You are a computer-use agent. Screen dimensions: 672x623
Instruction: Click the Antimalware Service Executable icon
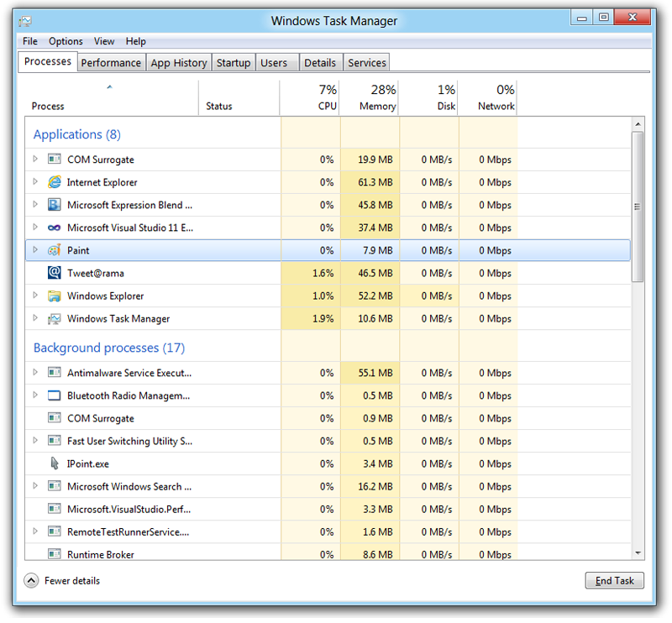[53, 373]
